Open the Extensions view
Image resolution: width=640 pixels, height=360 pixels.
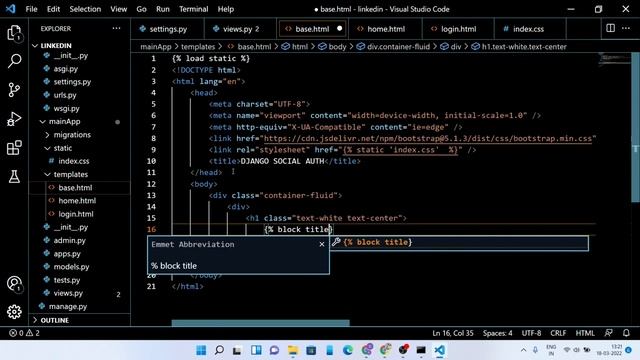pyautogui.click(x=14, y=148)
